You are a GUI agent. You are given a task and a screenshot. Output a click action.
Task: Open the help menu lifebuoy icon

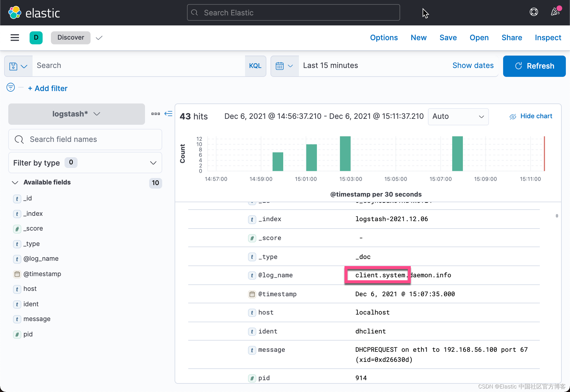click(534, 12)
